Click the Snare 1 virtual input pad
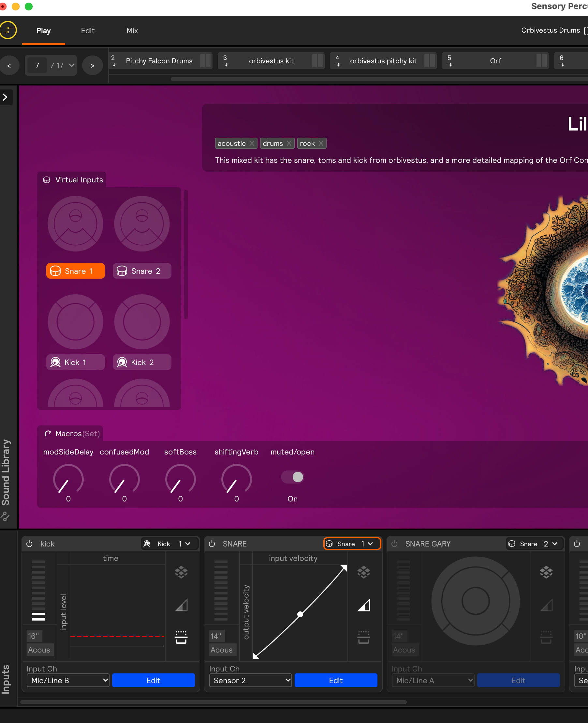The image size is (588, 723). click(x=75, y=224)
